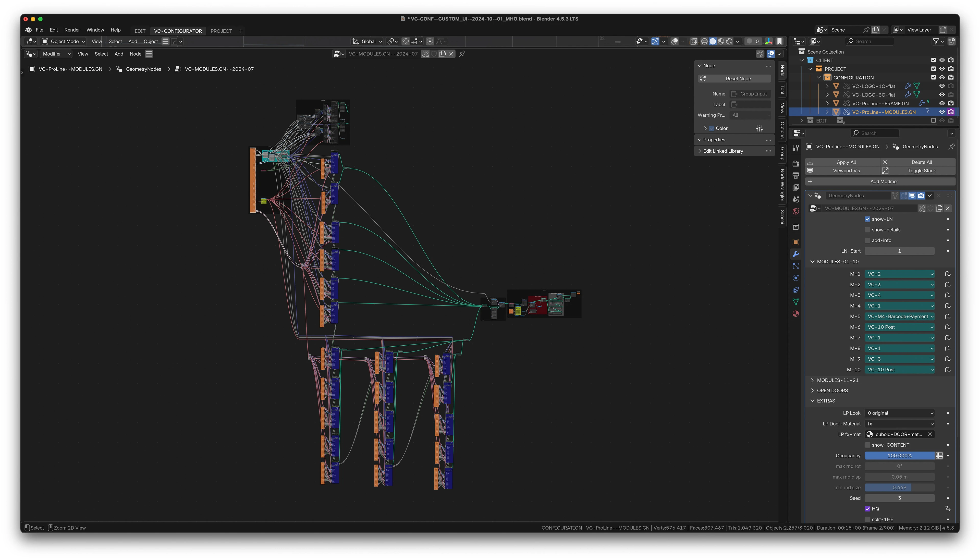
Task: Open the World properties tab icon
Action: (795, 211)
